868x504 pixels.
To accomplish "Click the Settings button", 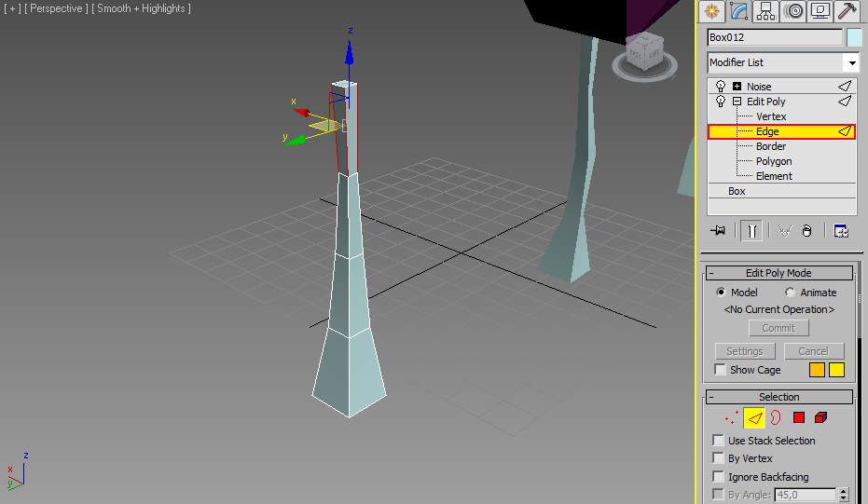I will click(745, 351).
